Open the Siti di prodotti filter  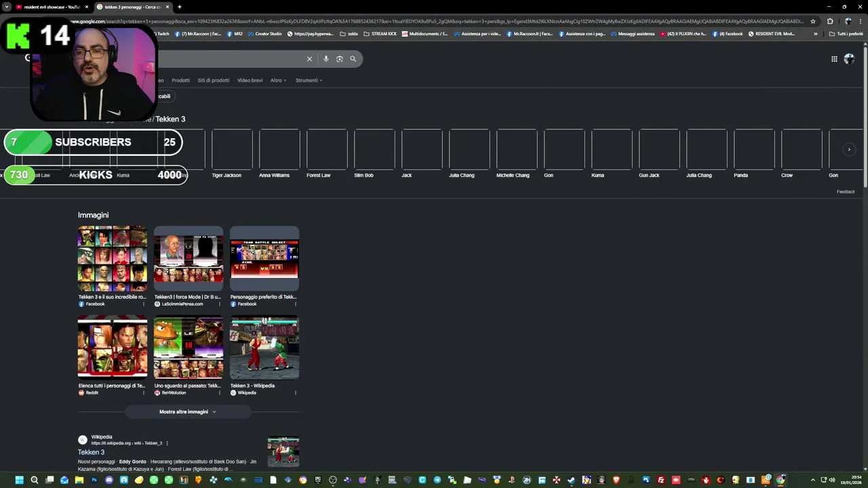214,80
